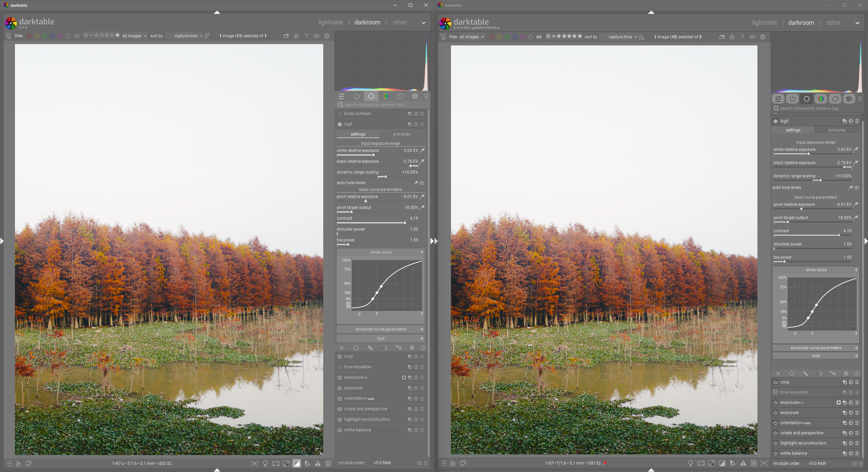Viewport: 868px width, 472px height.
Task: Open color module group in left window
Action: (386, 96)
